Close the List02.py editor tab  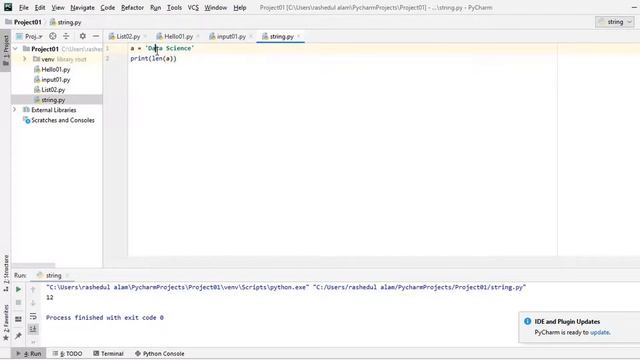[145, 36]
